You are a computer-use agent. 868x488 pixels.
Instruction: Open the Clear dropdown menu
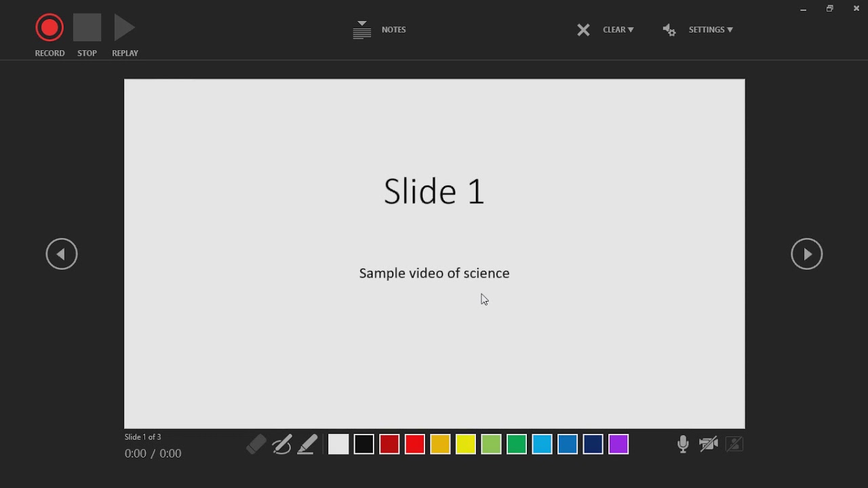tap(618, 30)
